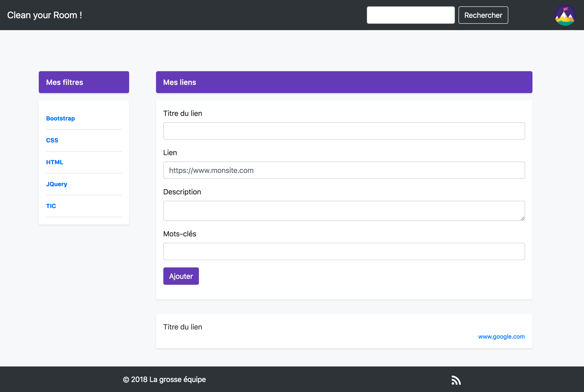Click the Mes filtres header panel
Viewport: 584px width, 392px height.
point(84,82)
